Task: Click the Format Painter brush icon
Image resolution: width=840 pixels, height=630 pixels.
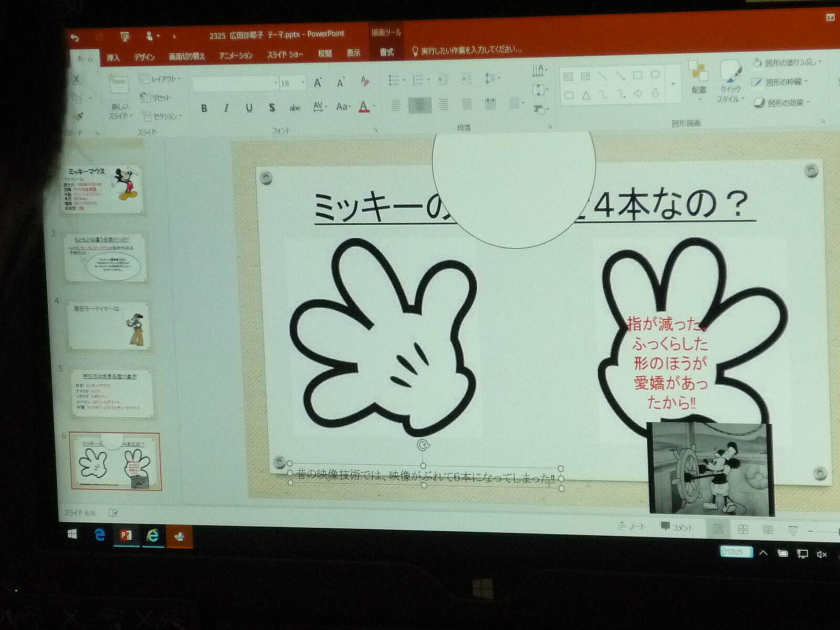Action: [x=79, y=116]
